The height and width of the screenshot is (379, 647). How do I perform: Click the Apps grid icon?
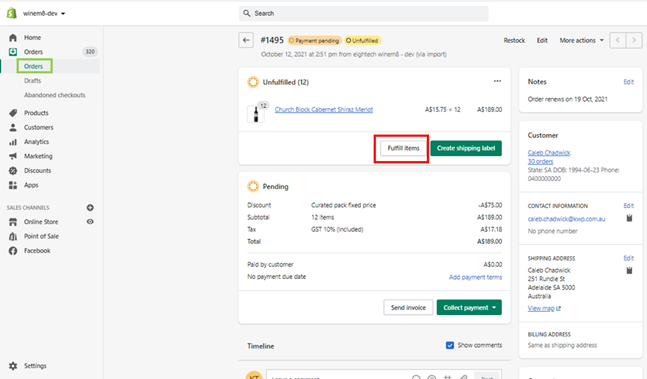tap(13, 185)
